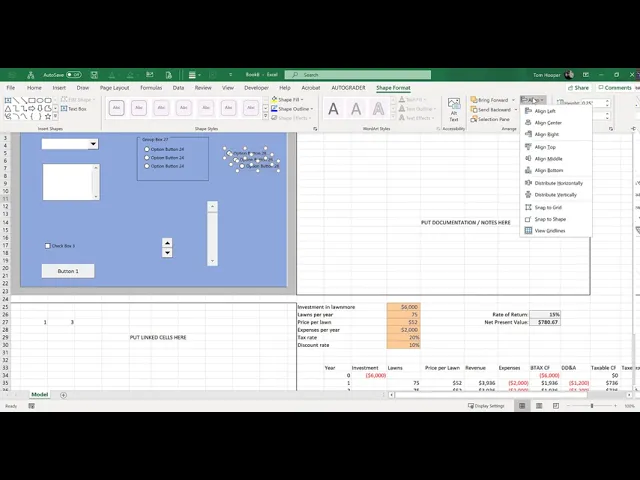Screen dimensions: 640x480
Task: Enable Snap to Shape option
Action: pos(550,219)
